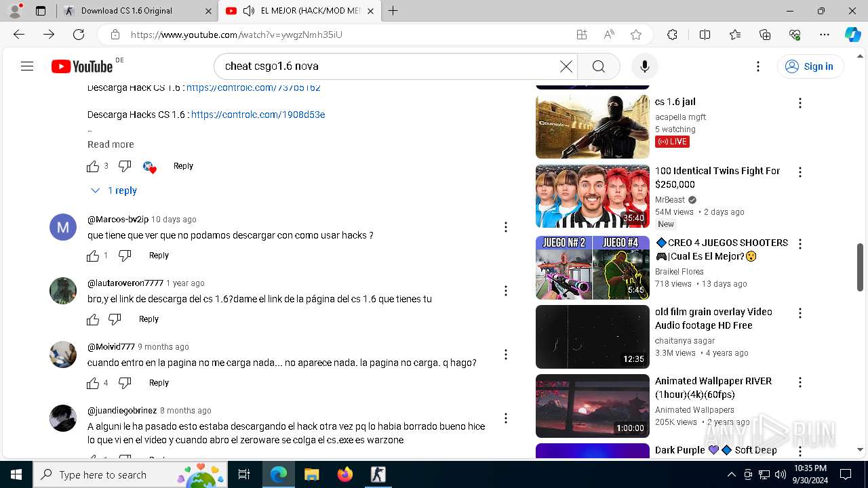Click the magnifier search button

pyautogui.click(x=598, y=66)
